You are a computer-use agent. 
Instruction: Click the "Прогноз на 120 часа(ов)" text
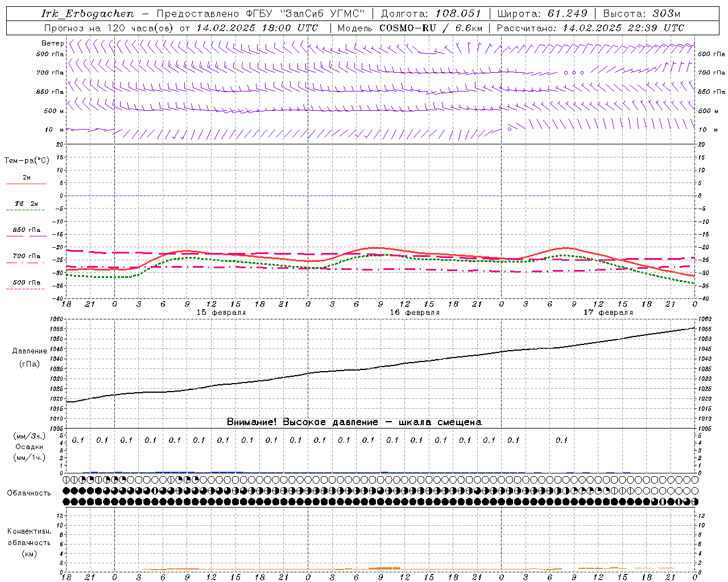pyautogui.click(x=109, y=28)
